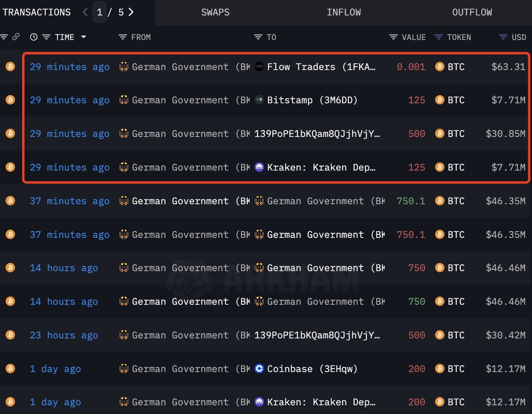532x414 pixels.
Task: Click the Bitcoin chain icon left of the Flow Traders row
Action: 10,66
